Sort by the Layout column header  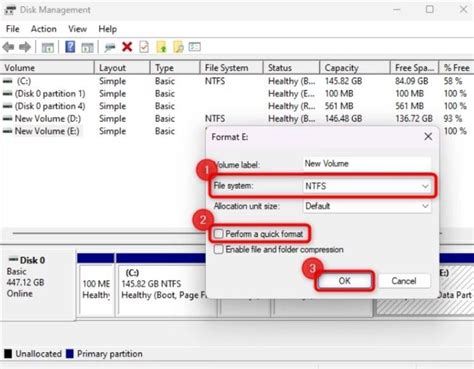122,68
